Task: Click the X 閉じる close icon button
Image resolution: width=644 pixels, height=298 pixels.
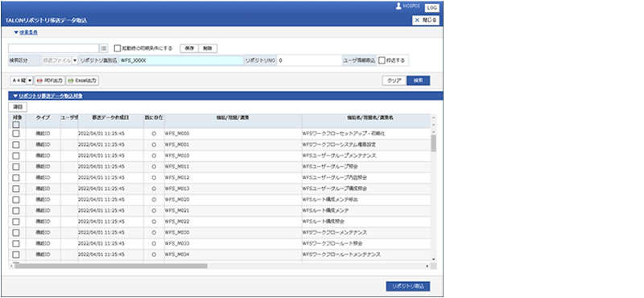Action: click(x=426, y=20)
